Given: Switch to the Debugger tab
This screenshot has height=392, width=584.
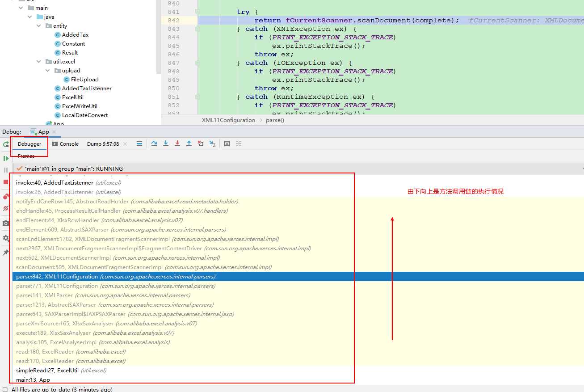Looking at the screenshot, I should 29,144.
